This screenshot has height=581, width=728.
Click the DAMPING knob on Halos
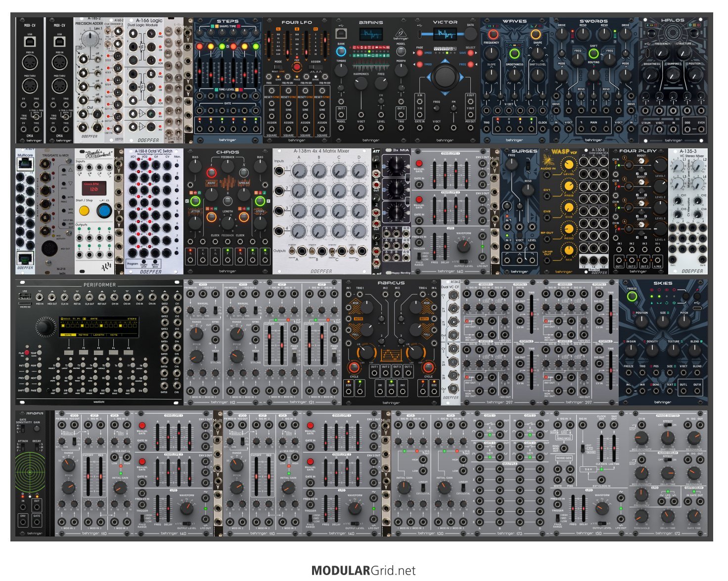673,74
